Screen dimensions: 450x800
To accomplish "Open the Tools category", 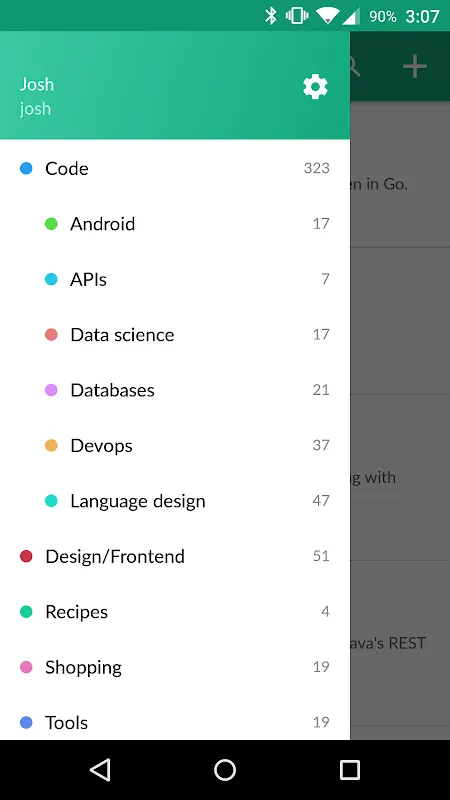I will [175, 722].
